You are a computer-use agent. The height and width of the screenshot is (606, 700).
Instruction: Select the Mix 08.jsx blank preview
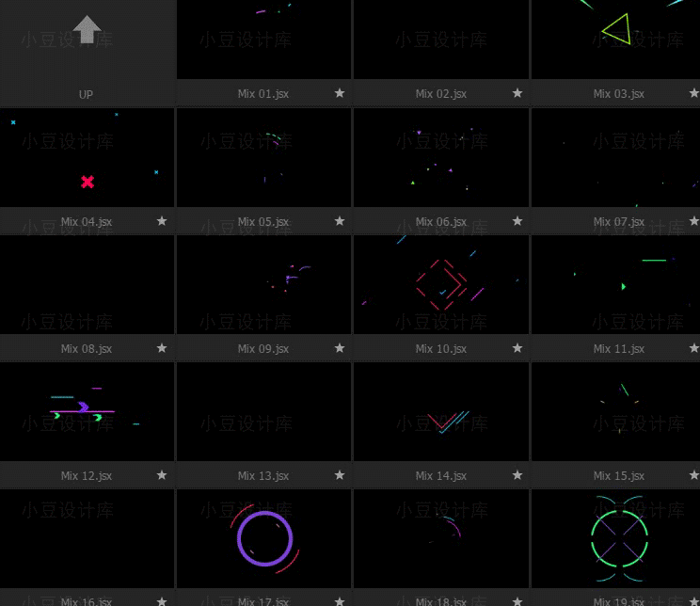coord(87,284)
